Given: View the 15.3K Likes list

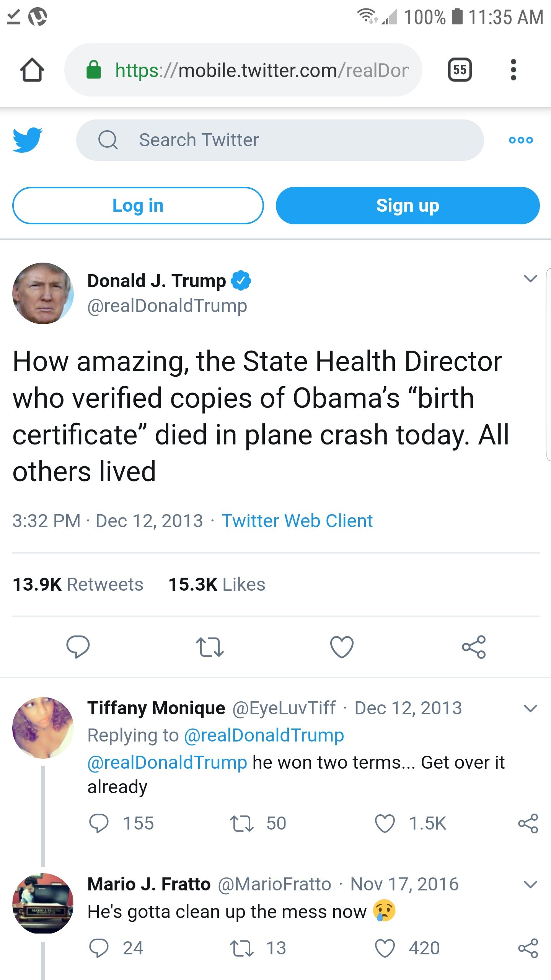Looking at the screenshot, I should (x=217, y=585).
